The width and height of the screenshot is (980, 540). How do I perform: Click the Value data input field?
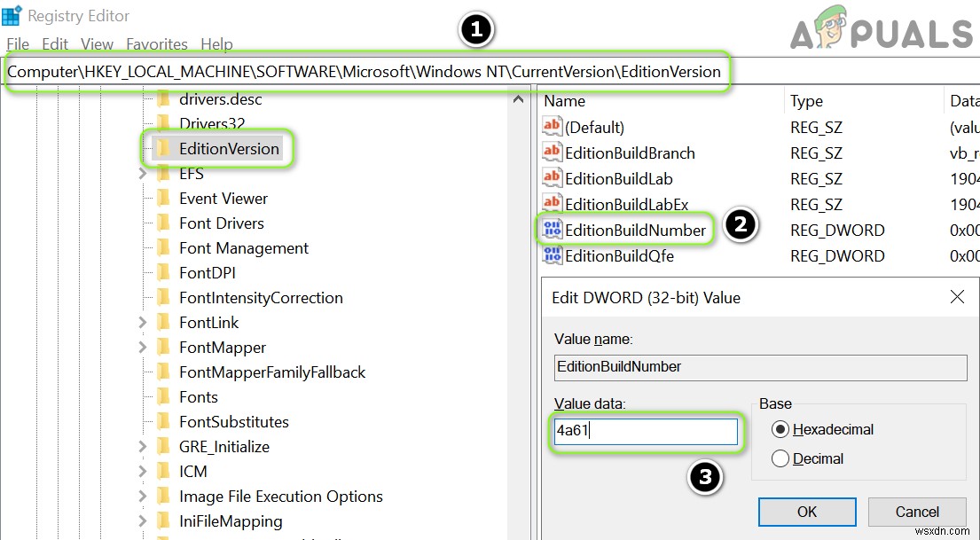pos(646,432)
